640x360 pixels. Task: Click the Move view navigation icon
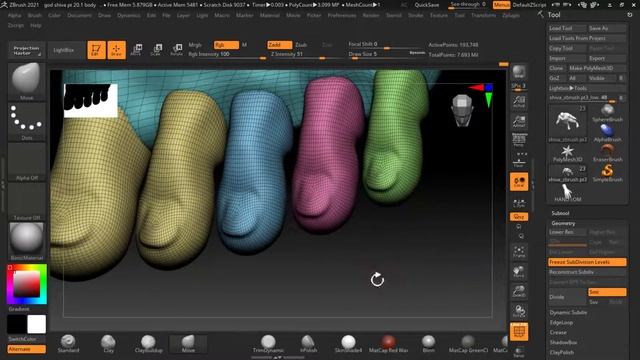click(519, 272)
